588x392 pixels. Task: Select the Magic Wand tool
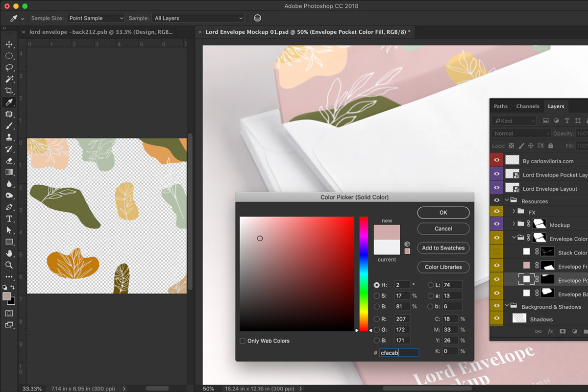tap(9, 79)
